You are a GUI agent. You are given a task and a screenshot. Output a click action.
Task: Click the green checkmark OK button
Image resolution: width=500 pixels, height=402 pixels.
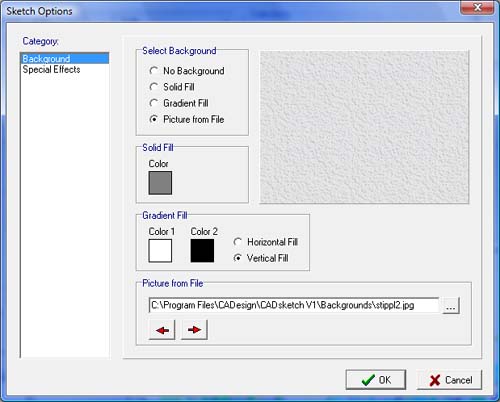coord(376,380)
